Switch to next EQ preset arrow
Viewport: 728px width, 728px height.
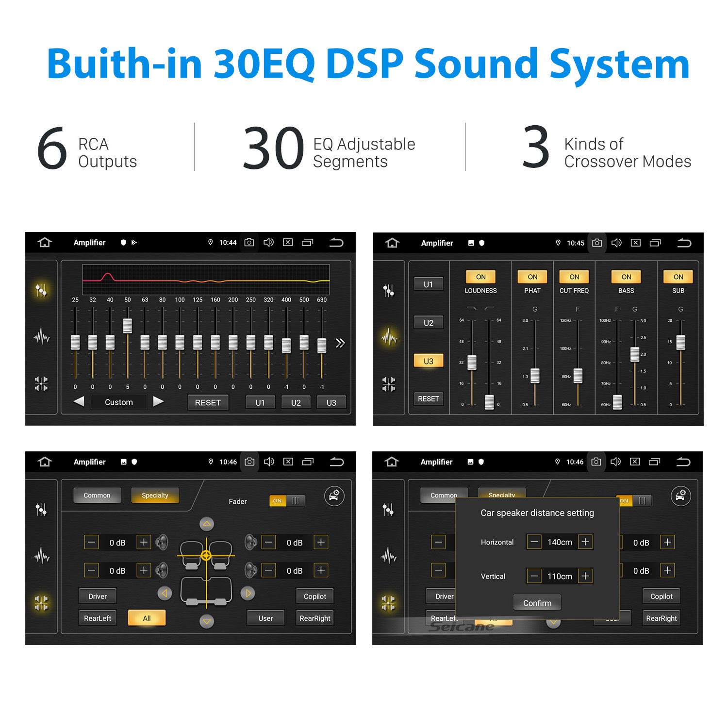pyautogui.click(x=158, y=401)
